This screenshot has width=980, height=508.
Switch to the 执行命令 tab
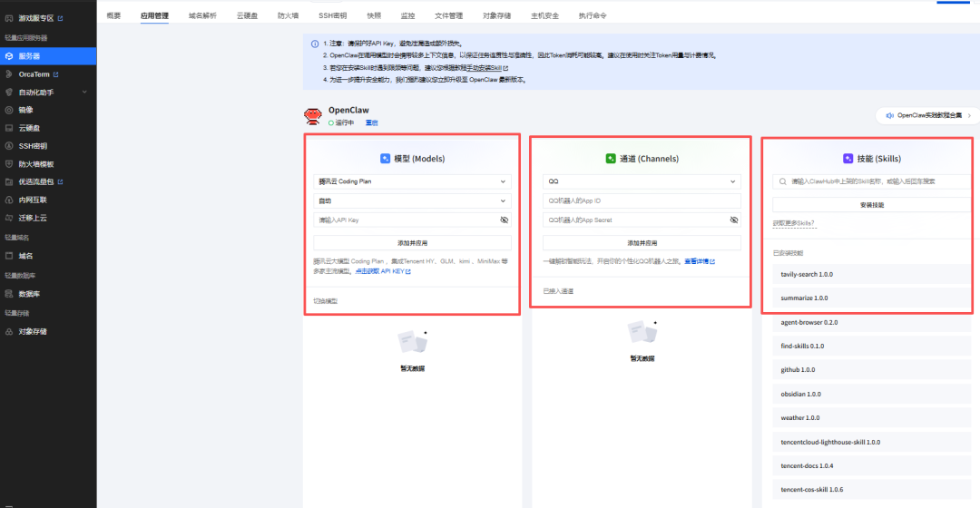(593, 15)
